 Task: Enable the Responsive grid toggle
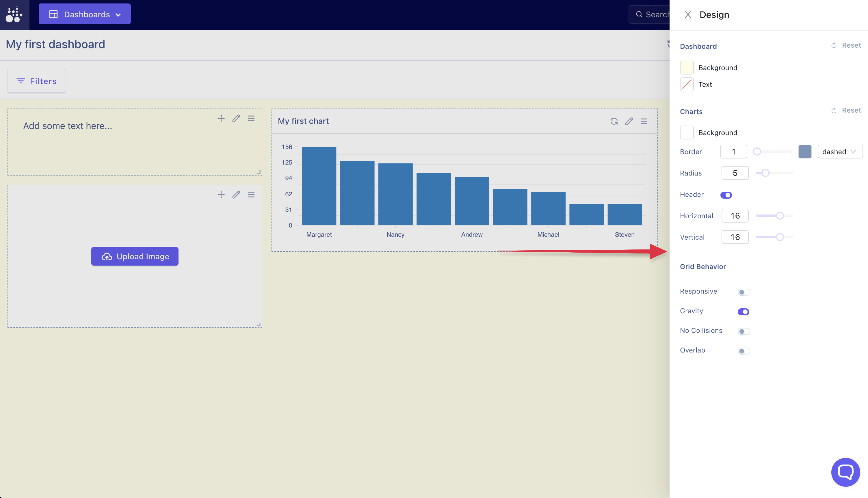pos(744,292)
